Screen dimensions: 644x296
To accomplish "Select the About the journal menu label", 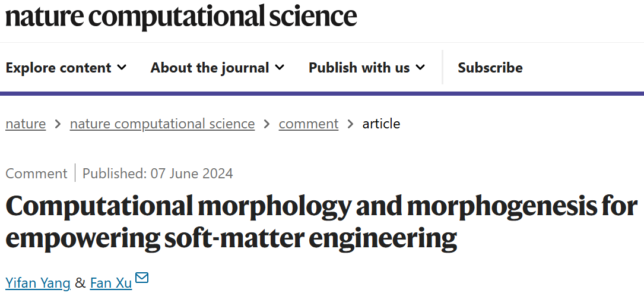I will pos(210,68).
